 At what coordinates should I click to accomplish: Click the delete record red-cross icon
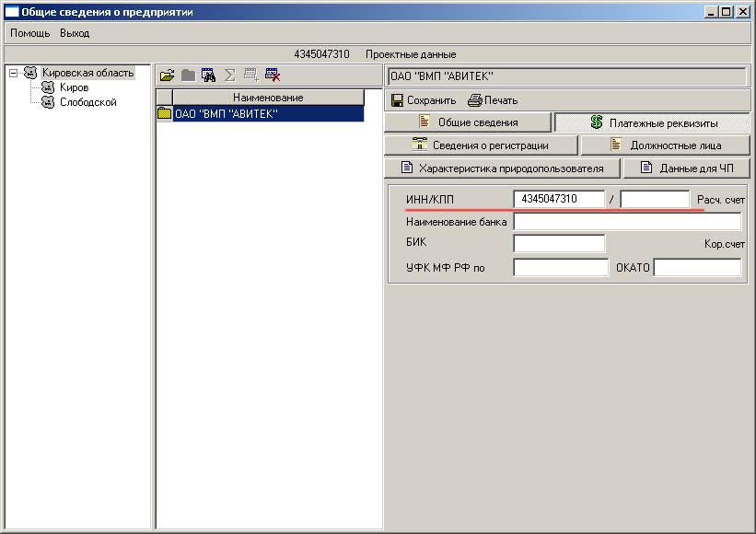(x=273, y=75)
